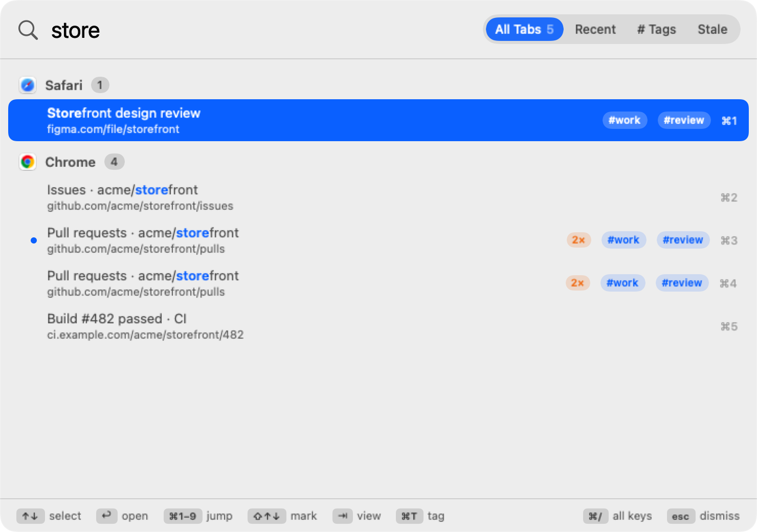Viewport: 757px width, 532px height.
Task: Click #work tag in the ⌘4 row
Action: pos(622,283)
